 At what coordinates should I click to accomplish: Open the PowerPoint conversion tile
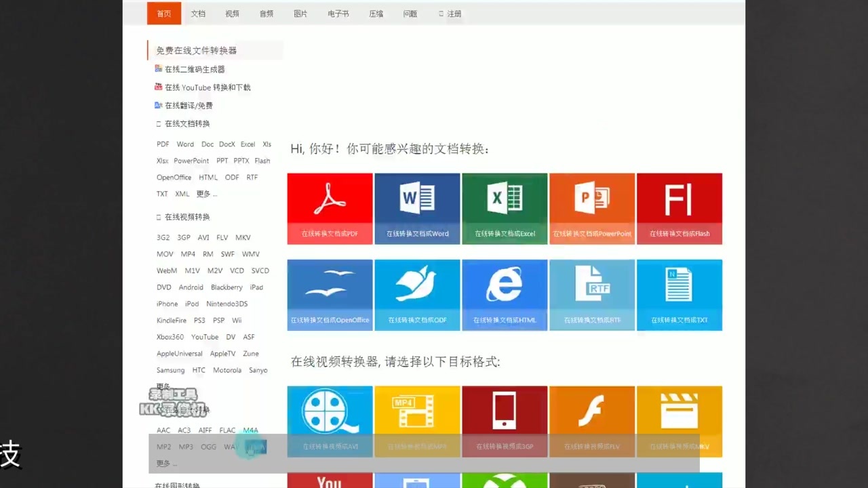click(x=592, y=209)
